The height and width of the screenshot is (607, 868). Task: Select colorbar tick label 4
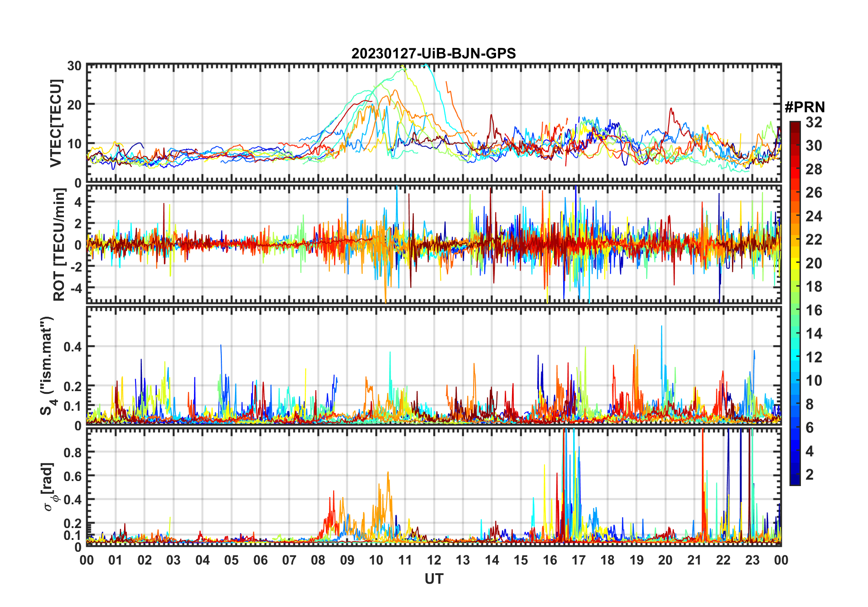[810, 451]
